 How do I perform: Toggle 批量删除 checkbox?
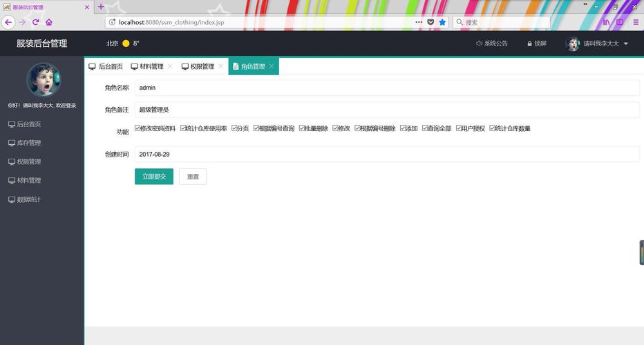(x=301, y=128)
